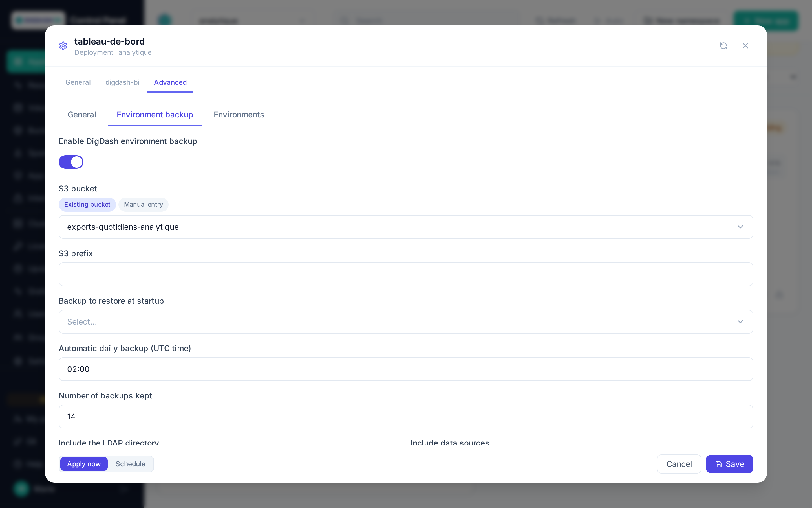Open the digdash-bi tab
This screenshot has height=508, width=812.
point(122,82)
